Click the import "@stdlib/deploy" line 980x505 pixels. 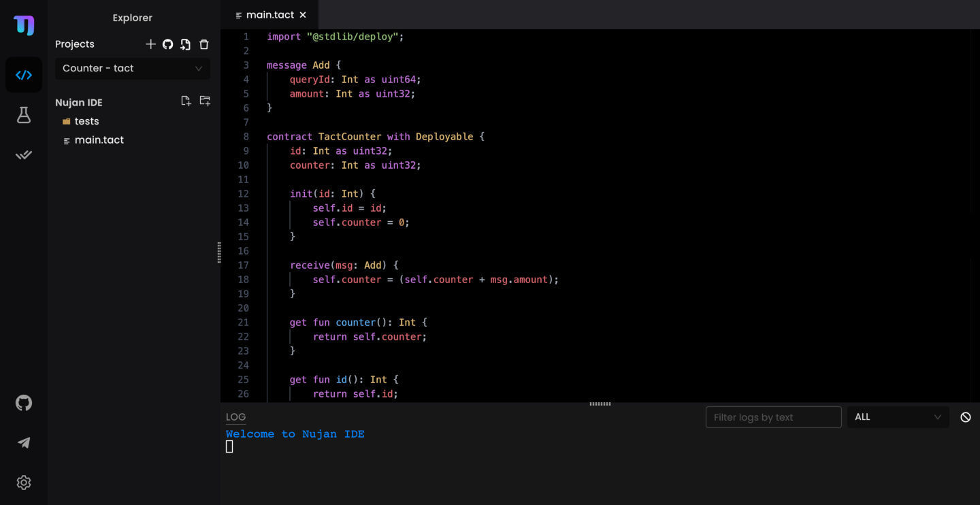[336, 37]
